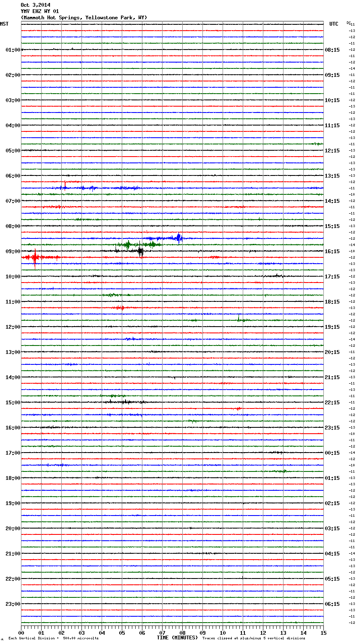Click the Each Vertical Division footer note
357x644 pixels.
click(53, 638)
